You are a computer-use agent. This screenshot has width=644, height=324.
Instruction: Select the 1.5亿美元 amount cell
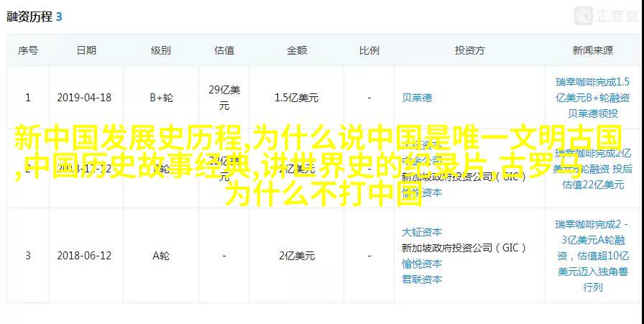[x=297, y=98]
